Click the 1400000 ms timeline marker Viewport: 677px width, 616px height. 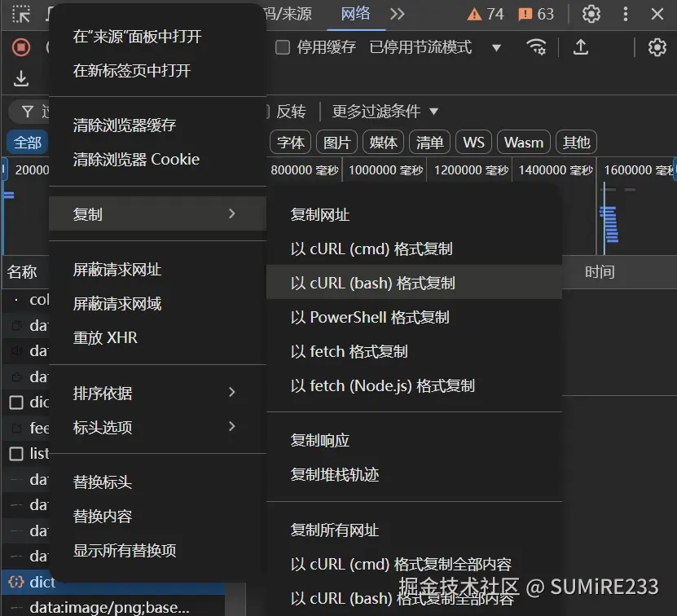tap(556, 170)
